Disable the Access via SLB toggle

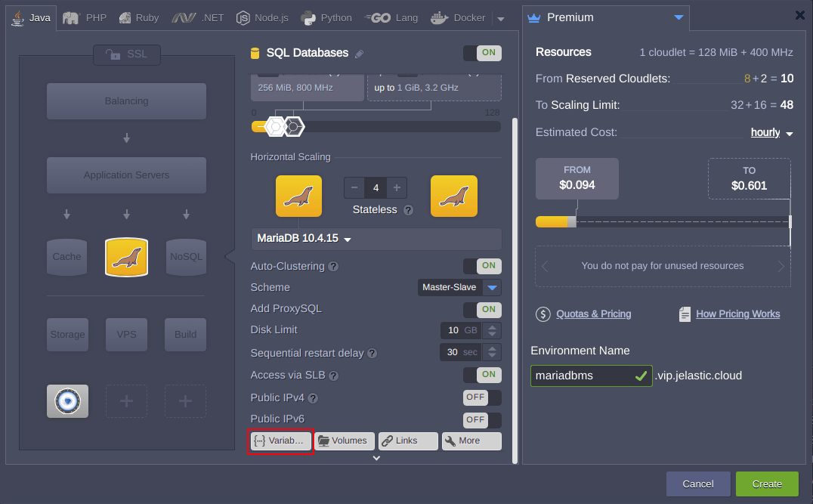(x=481, y=374)
